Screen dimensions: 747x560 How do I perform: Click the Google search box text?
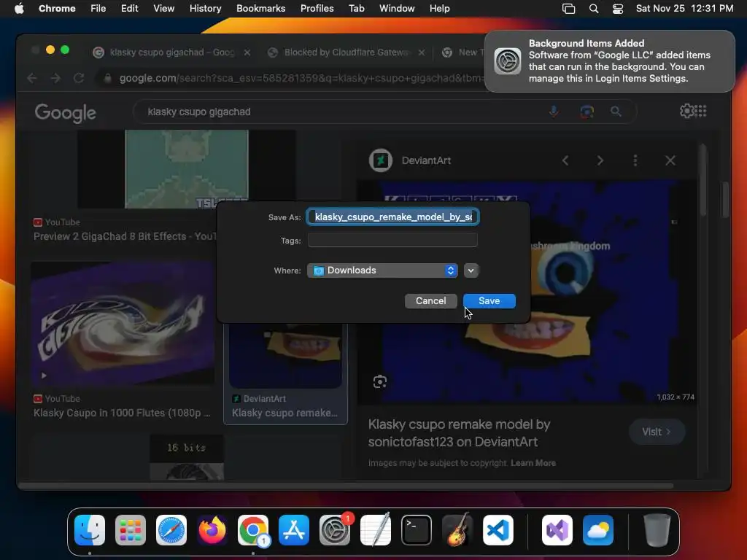[x=199, y=112]
